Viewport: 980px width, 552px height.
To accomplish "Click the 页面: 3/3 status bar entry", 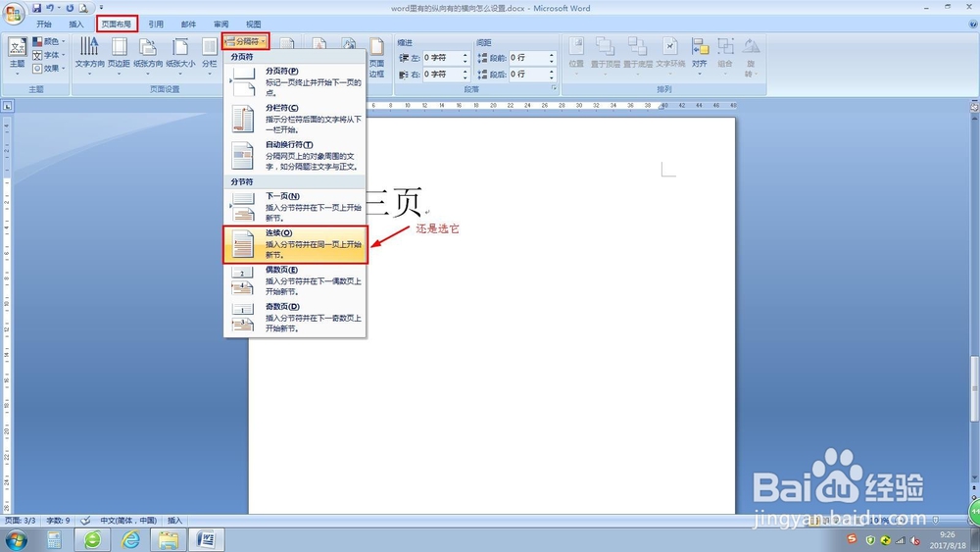I will 20,520.
